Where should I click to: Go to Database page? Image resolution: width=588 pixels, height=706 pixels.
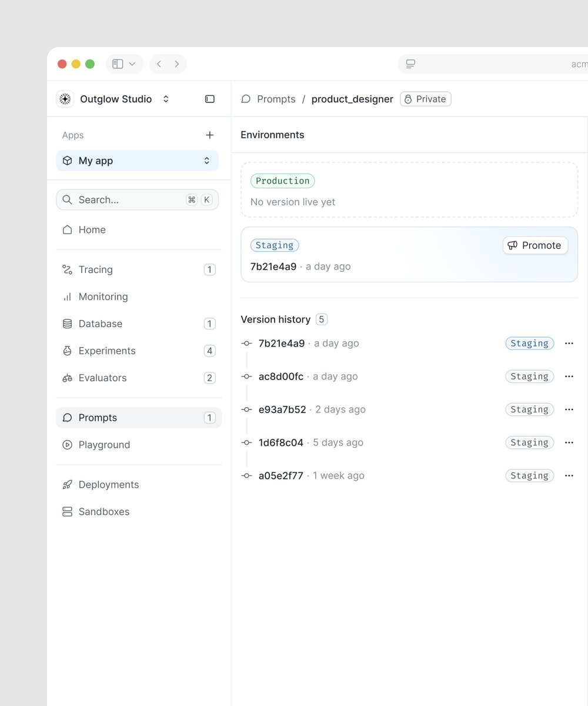[x=139, y=324]
